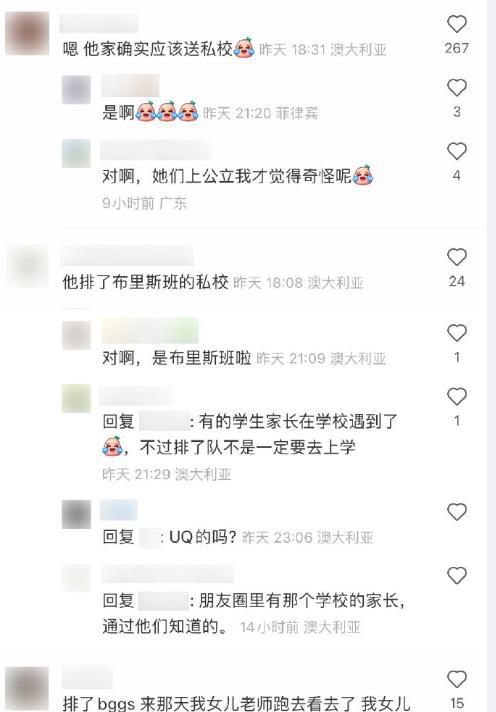
Task: Open avatar of '他家确实应该送私校' commenter
Action: tap(27, 34)
